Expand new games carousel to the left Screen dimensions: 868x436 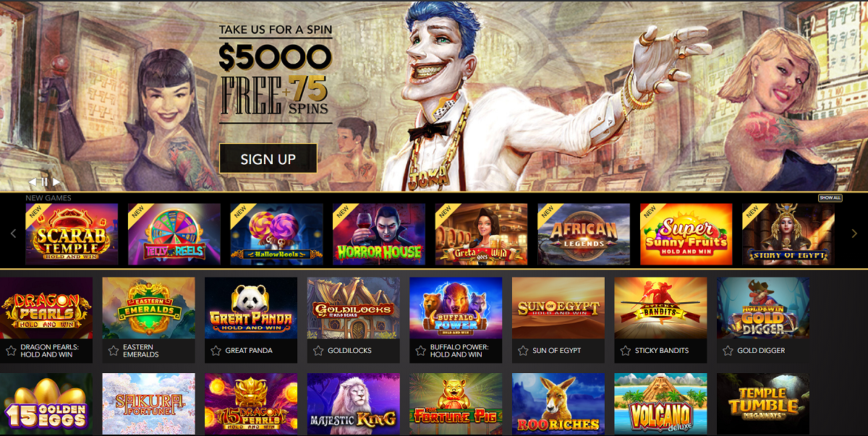click(13, 234)
